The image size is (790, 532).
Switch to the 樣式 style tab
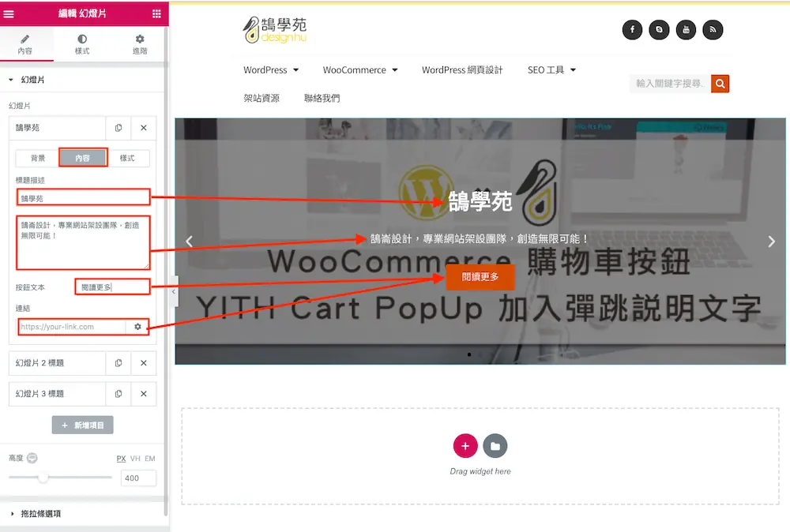coord(82,44)
